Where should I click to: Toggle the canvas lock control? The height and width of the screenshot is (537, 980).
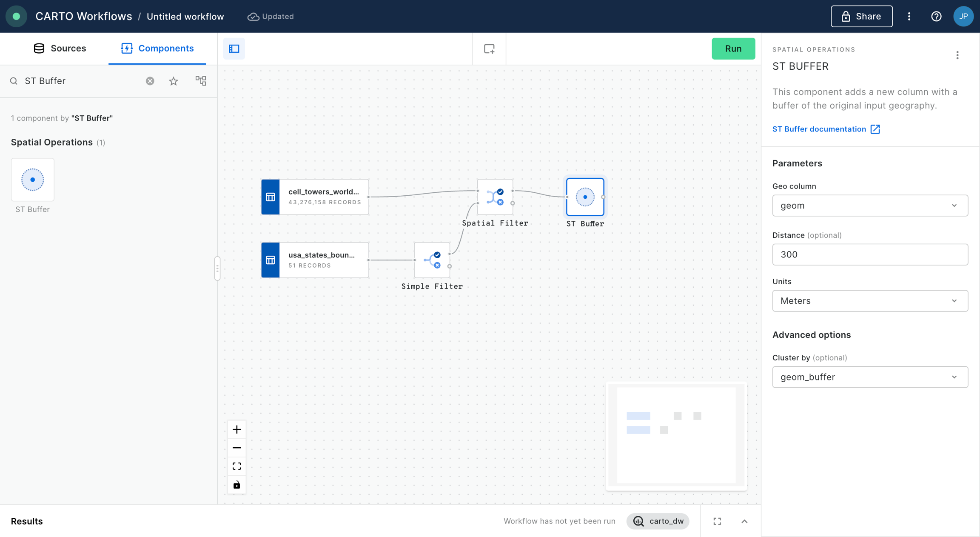[x=237, y=485]
